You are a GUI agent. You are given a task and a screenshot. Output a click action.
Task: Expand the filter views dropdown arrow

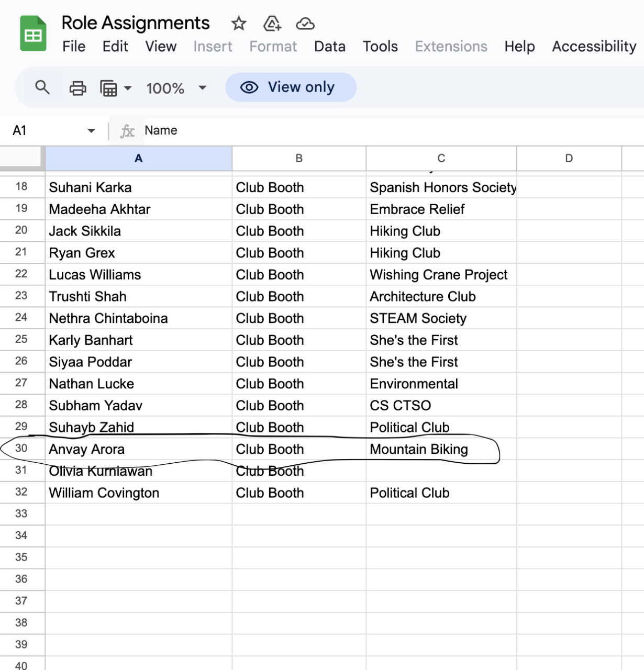(128, 88)
